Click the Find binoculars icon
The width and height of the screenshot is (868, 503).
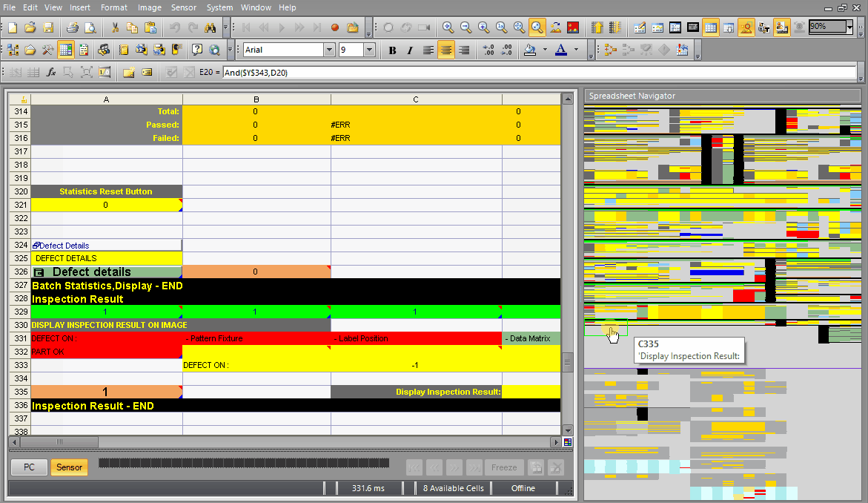pos(210,27)
